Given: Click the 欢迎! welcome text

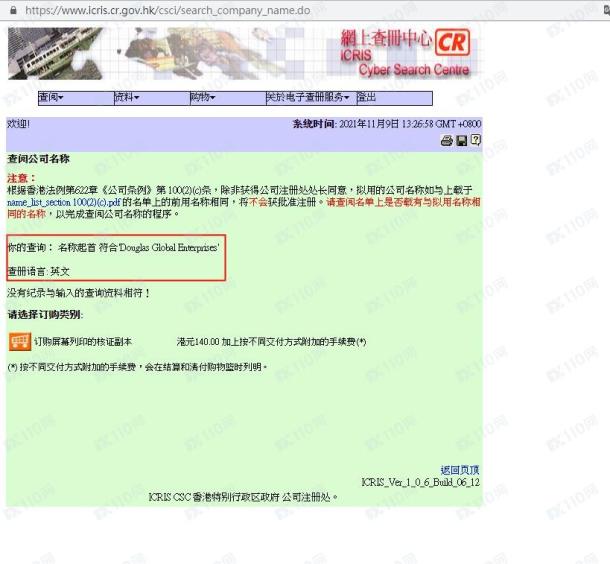Looking at the screenshot, I should [x=18, y=124].
